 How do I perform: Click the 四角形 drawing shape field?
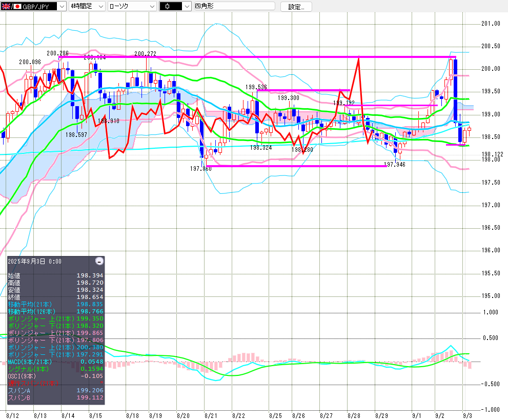coord(234,6)
